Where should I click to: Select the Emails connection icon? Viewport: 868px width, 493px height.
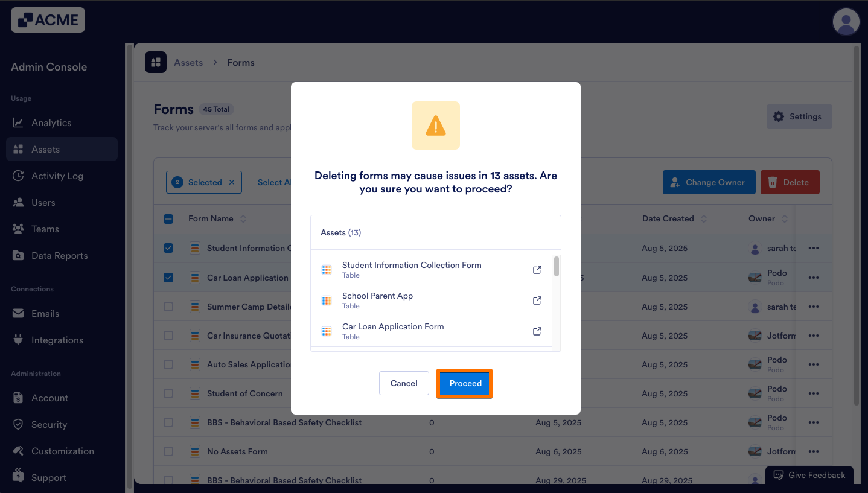click(18, 313)
